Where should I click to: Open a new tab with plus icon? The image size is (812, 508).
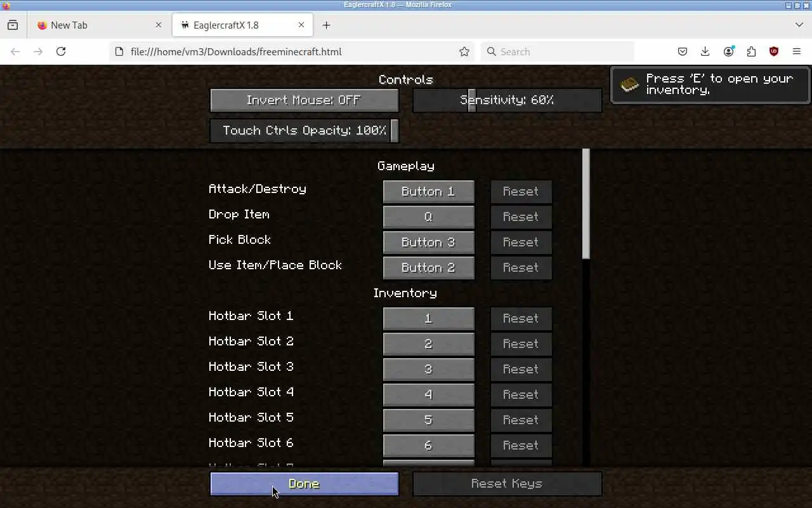coord(326,25)
